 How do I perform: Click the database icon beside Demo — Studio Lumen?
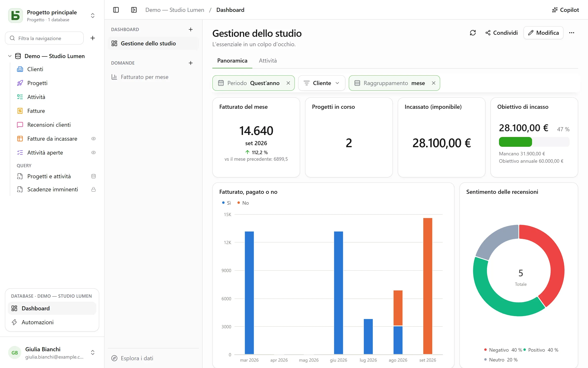pos(18,56)
